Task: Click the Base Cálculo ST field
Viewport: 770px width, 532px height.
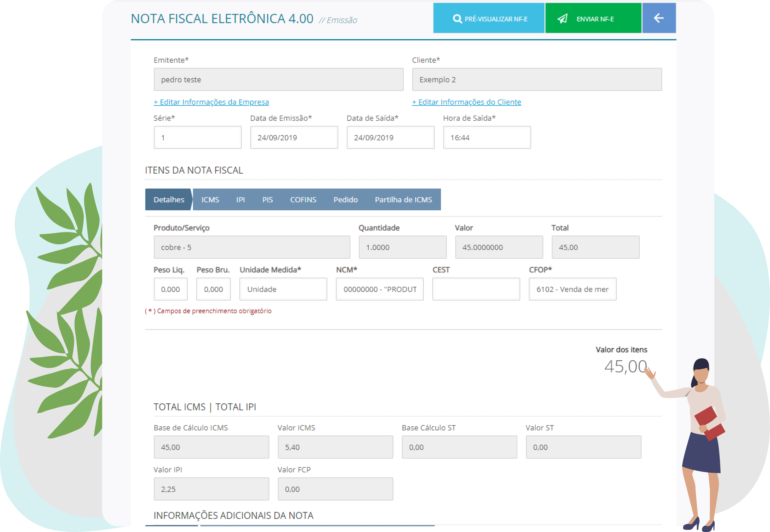Action: click(460, 447)
